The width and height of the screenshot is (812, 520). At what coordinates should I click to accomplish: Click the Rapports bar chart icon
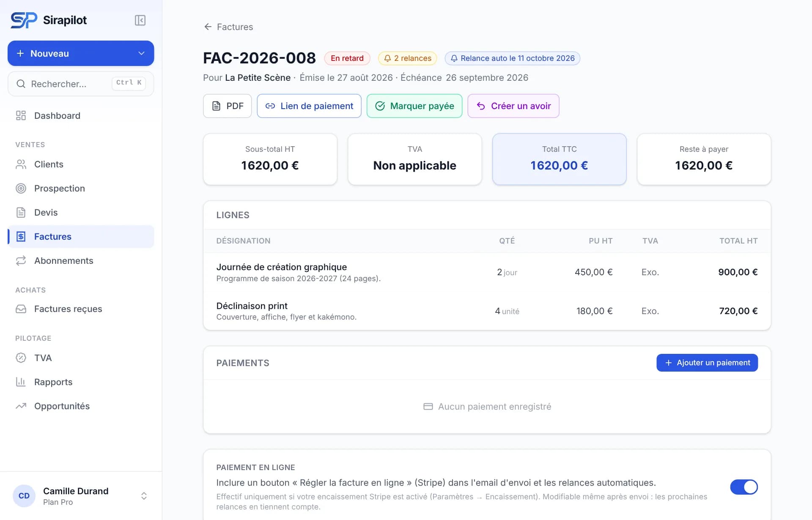(x=21, y=382)
